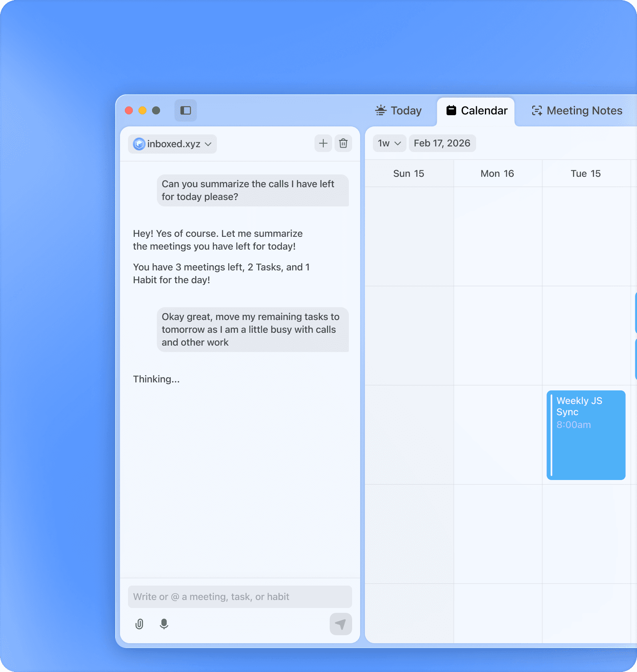
Task: Select the Mon 16 column header
Action: pos(497,174)
